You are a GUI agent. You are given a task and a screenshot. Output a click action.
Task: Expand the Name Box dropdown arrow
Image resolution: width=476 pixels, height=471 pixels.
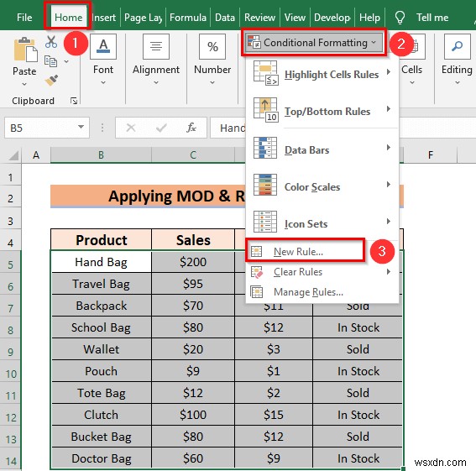[x=81, y=127]
